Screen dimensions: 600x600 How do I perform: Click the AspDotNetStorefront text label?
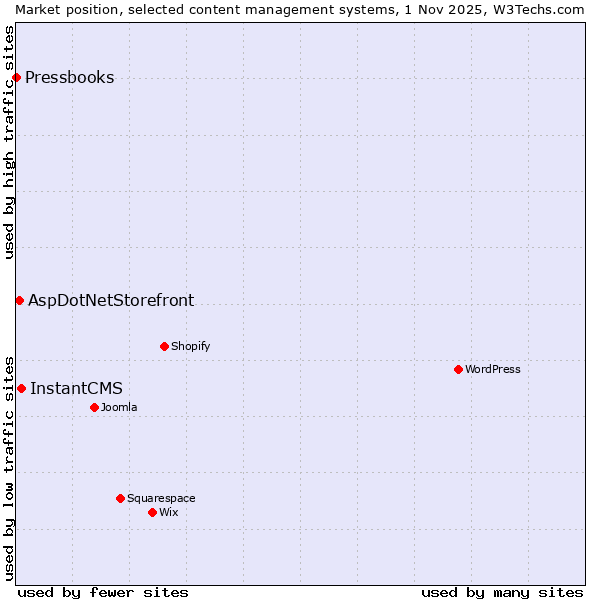[111, 300]
